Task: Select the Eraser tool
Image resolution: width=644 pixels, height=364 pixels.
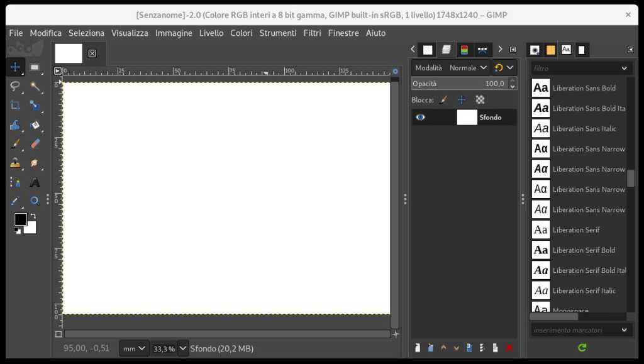Action: 36,143
